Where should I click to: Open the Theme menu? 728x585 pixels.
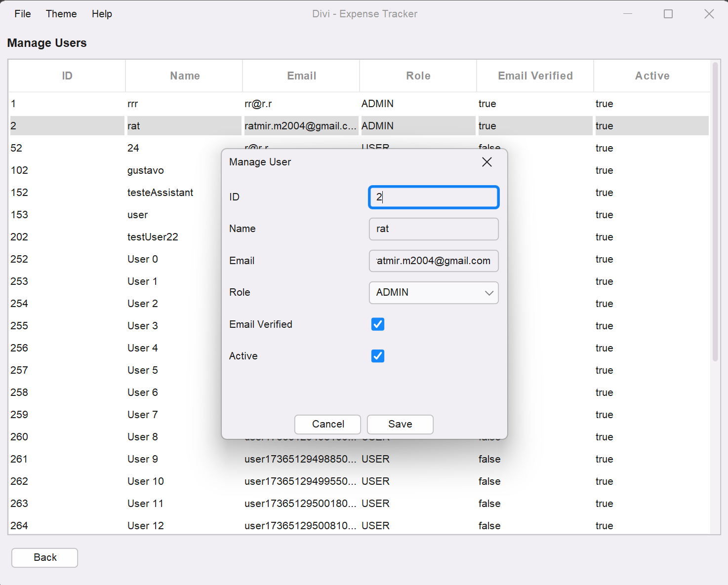pyautogui.click(x=61, y=14)
